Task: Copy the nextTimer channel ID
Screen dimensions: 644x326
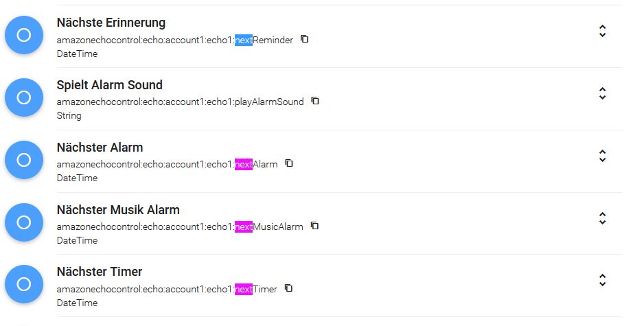Action: coord(289,288)
